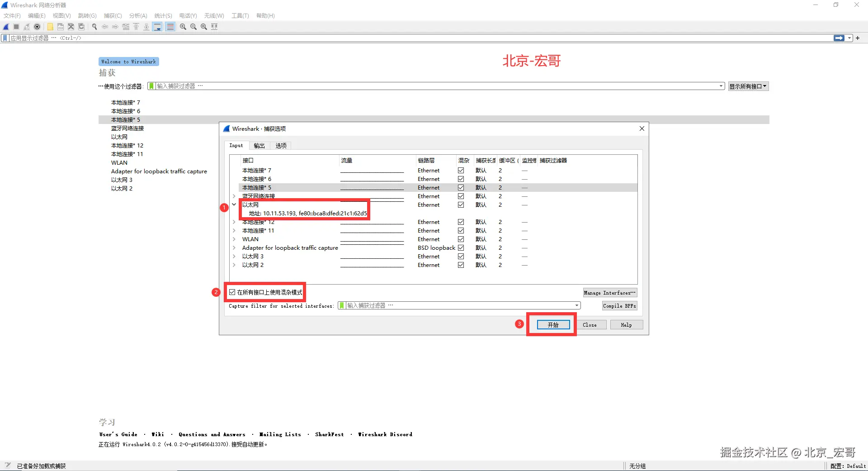
Task: Expand the 本地连接* 12 row in dialog
Action: [234, 222]
